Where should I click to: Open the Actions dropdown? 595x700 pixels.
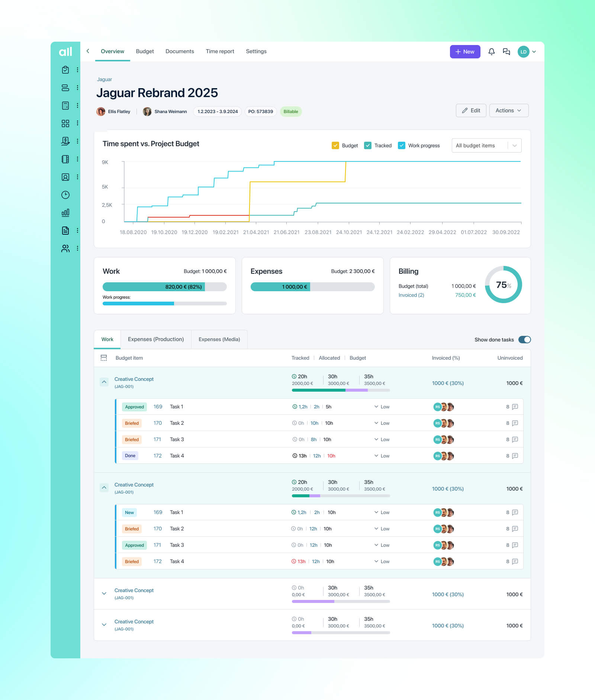point(509,110)
